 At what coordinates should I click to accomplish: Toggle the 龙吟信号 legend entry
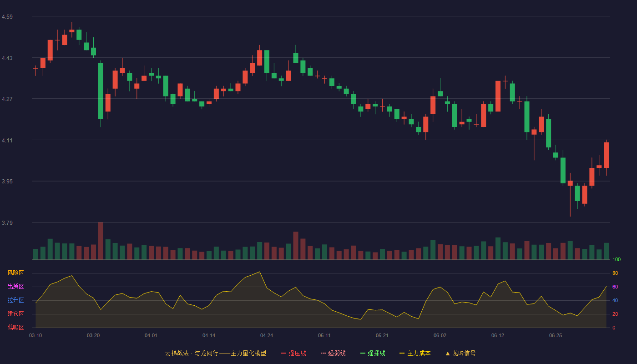pos(460,353)
